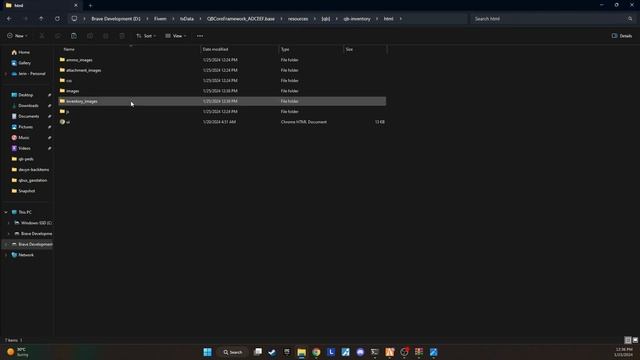The width and height of the screenshot is (640, 360).
Task: Select the html tab
Action: 41,5
